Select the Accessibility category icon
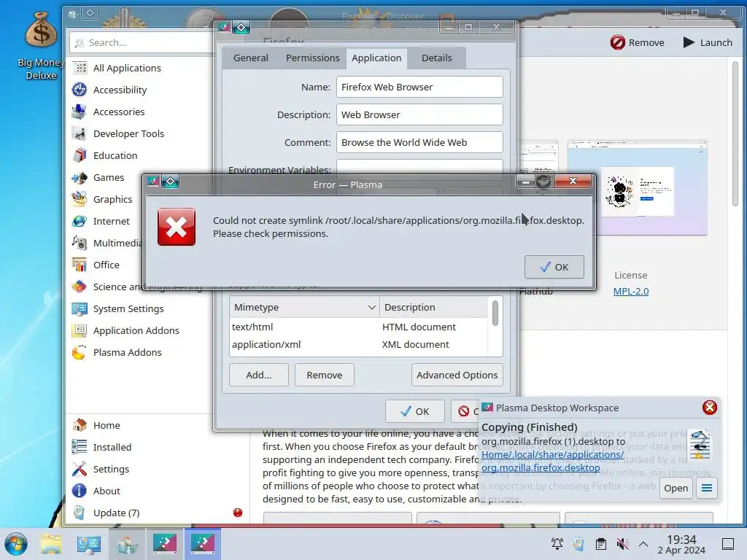 point(79,90)
